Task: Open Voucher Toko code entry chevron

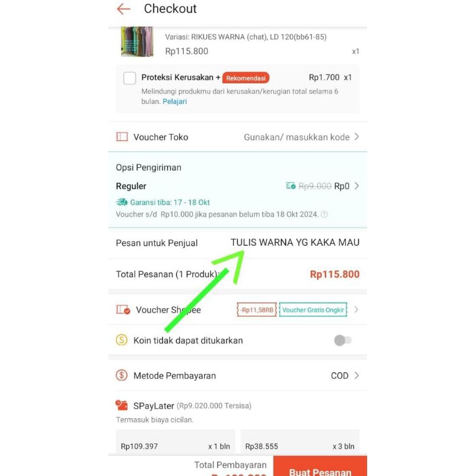Action: point(356,137)
